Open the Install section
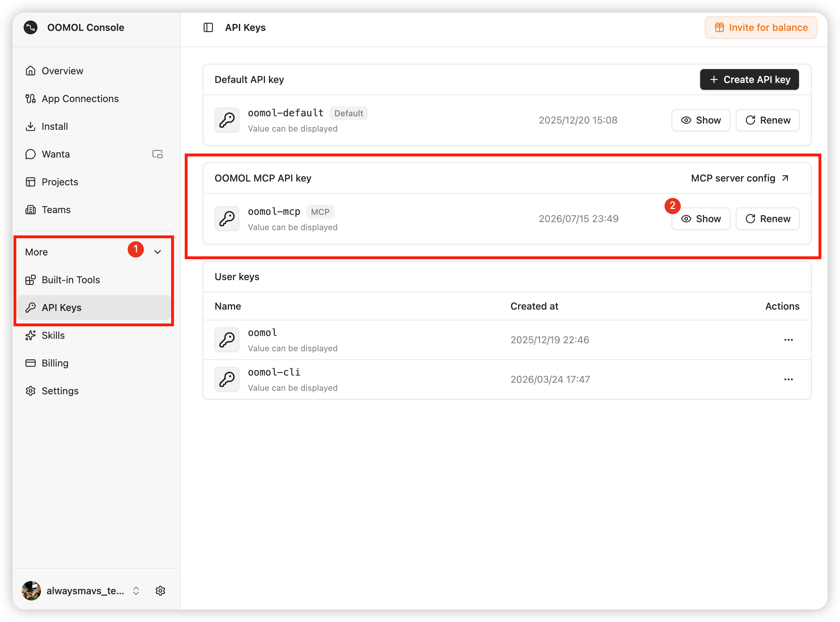 tap(94, 126)
